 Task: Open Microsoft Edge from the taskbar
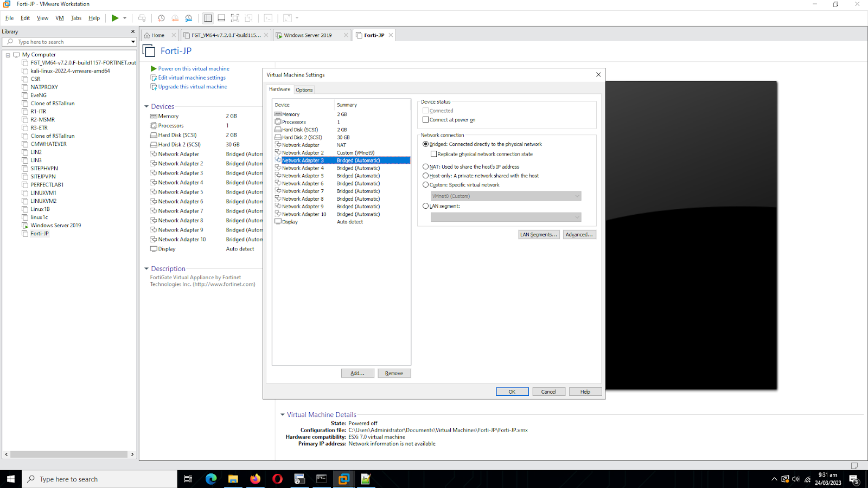(211, 479)
